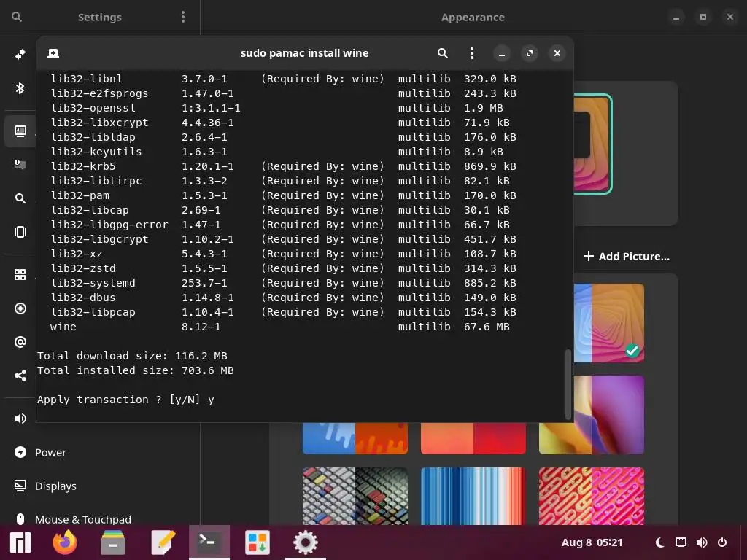Viewport: 747px width, 560px height.
Task: Open Manjaro application menu in taskbar
Action: [x=20, y=542]
